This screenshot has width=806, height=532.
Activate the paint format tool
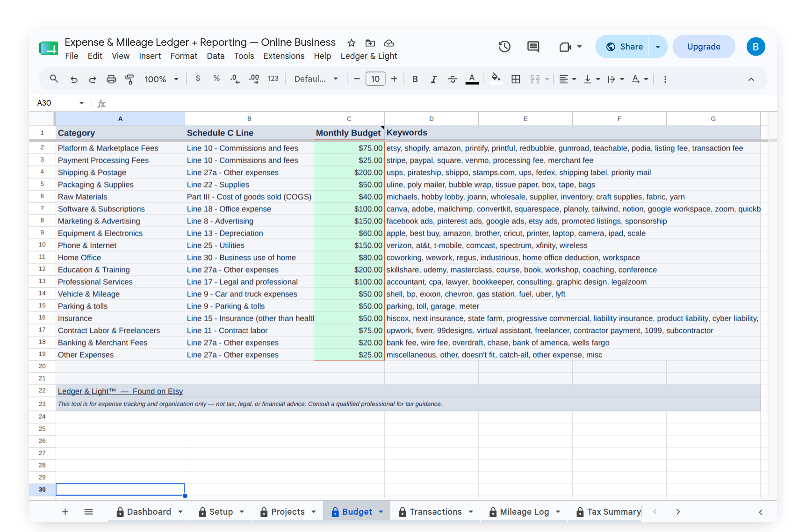(x=130, y=79)
